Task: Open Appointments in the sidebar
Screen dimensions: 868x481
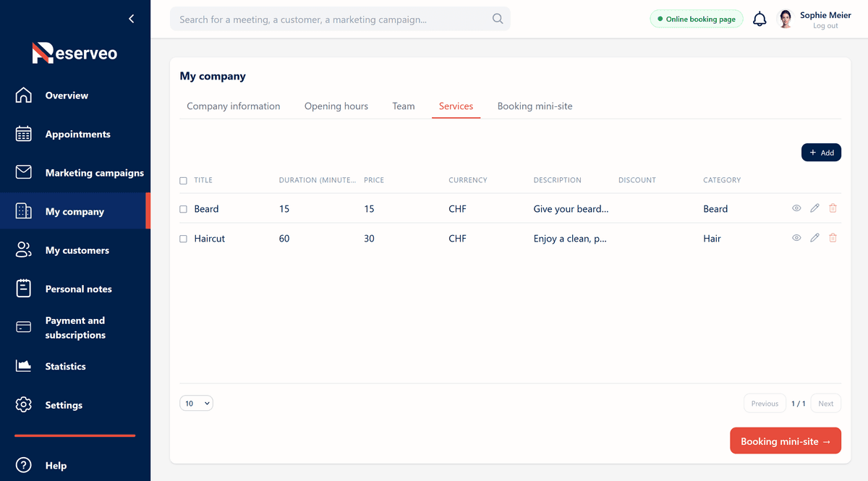Action: coord(77,134)
